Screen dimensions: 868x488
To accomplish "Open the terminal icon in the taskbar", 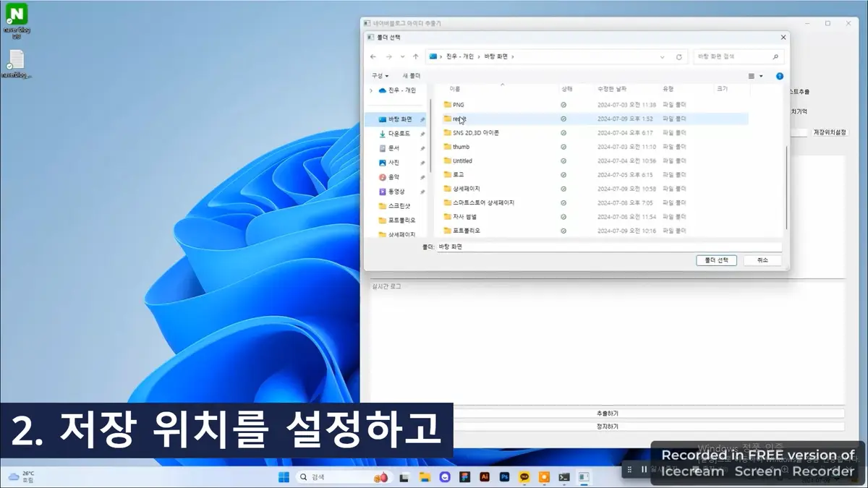I will (563, 477).
